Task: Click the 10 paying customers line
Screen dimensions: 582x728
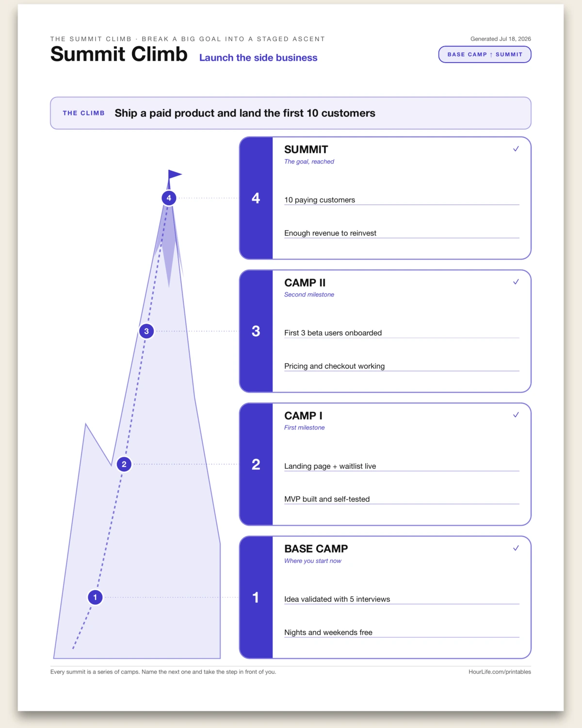Action: (402, 200)
